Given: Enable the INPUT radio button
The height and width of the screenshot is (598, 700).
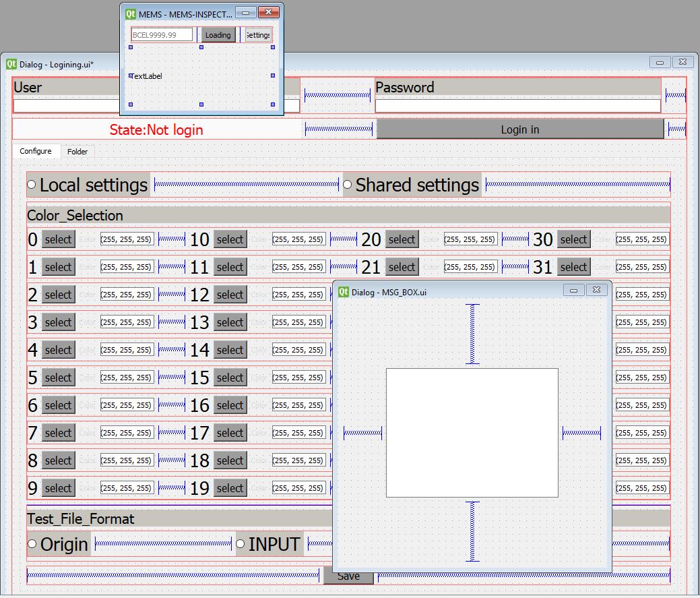Looking at the screenshot, I should (x=241, y=543).
